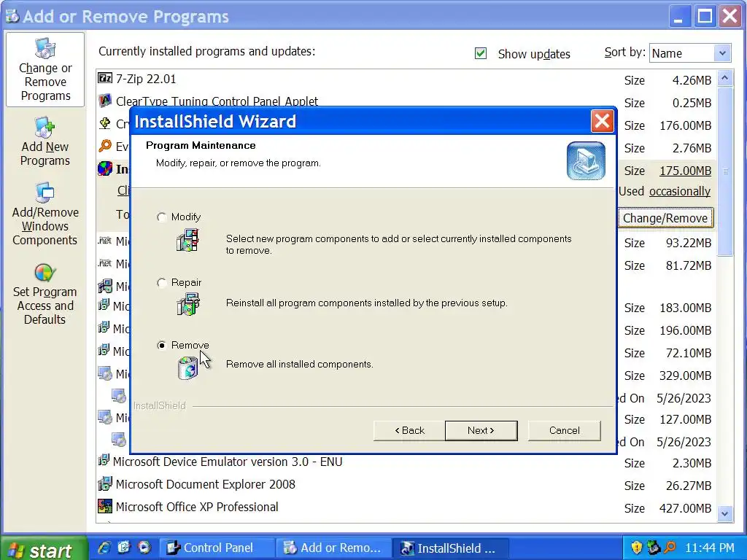
Task: Click the Remove recycle bin icon
Action: (x=187, y=368)
